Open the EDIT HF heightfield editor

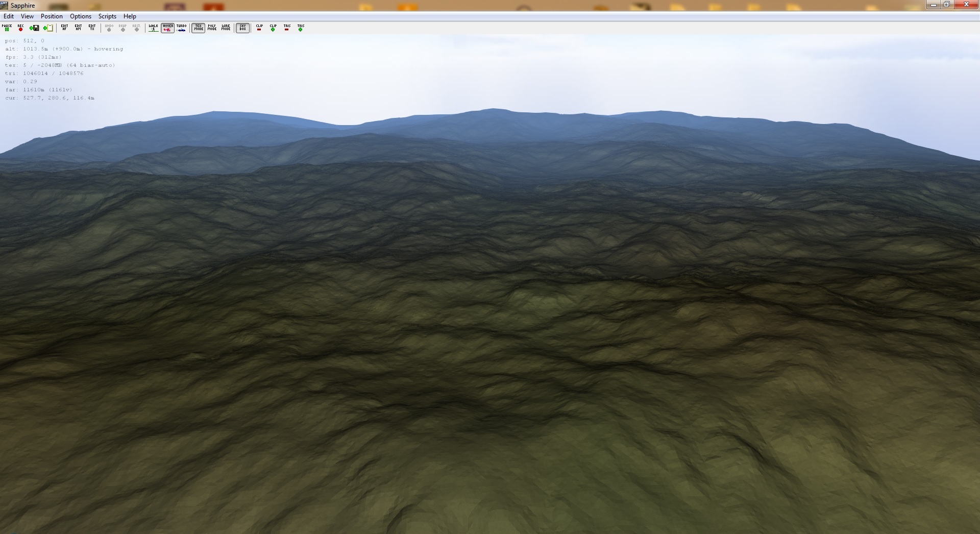[64, 28]
